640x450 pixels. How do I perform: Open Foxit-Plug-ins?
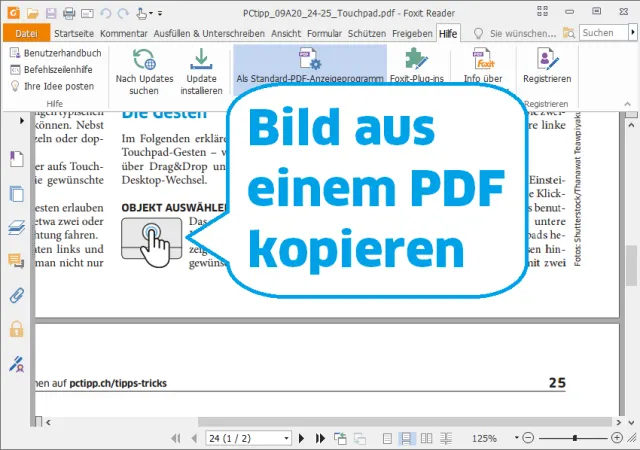coord(417,65)
